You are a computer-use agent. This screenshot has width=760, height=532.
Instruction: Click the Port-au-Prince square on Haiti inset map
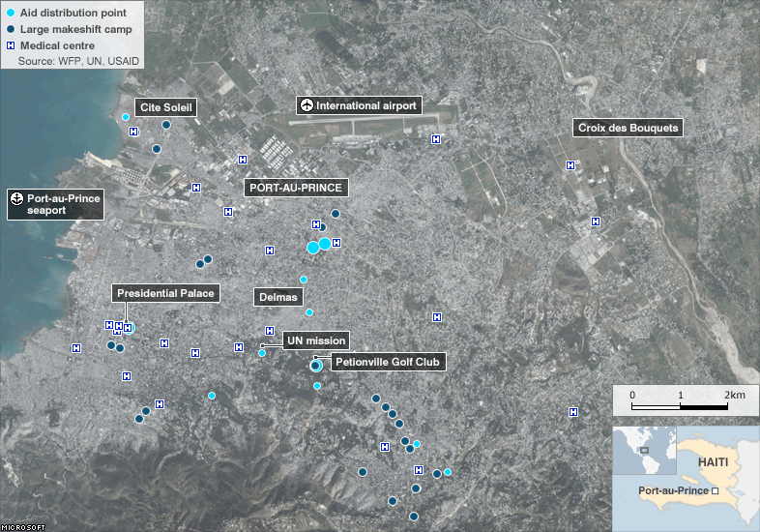[716, 491]
